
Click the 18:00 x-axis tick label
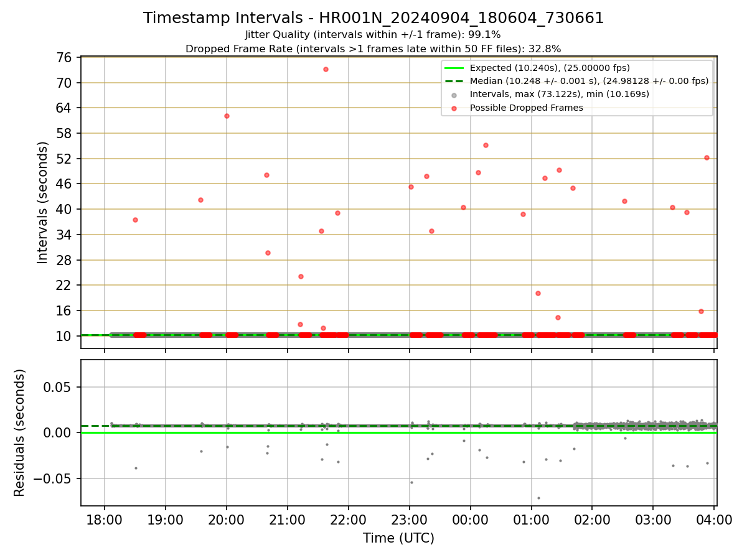[104, 521]
